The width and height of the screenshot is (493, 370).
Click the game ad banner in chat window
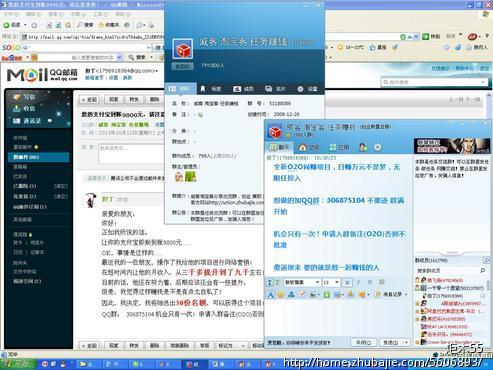[x=452, y=146]
